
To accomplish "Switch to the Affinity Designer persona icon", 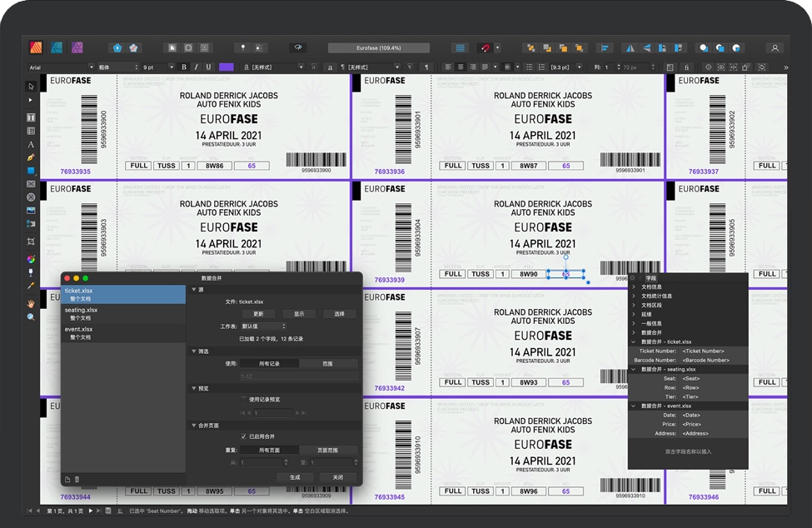I will click(x=57, y=47).
